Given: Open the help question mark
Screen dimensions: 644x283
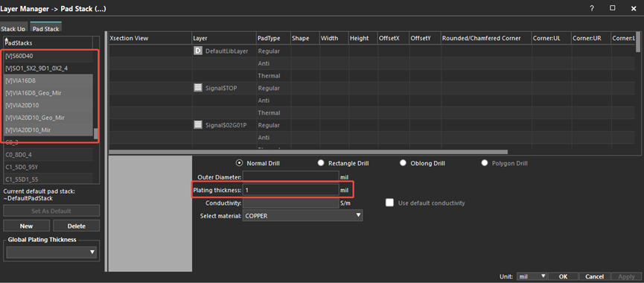Looking at the screenshot, I should point(592,8).
